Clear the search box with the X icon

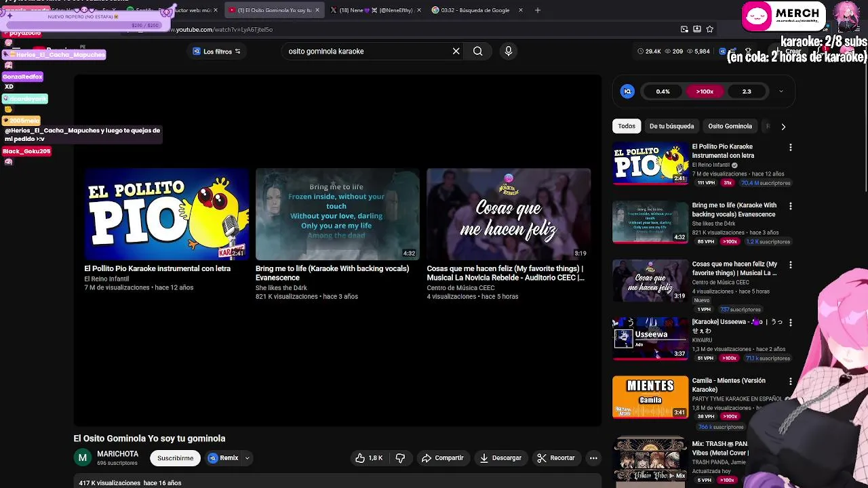point(456,51)
